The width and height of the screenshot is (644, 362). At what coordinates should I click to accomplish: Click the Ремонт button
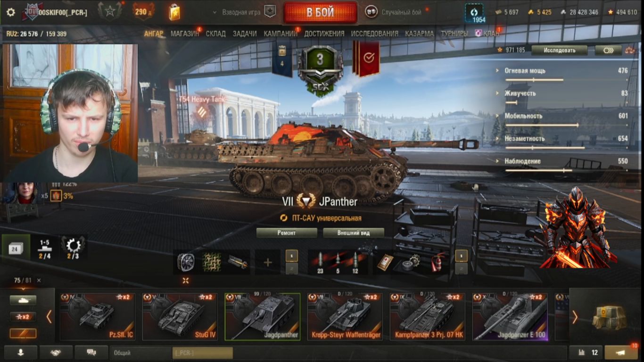point(287,233)
